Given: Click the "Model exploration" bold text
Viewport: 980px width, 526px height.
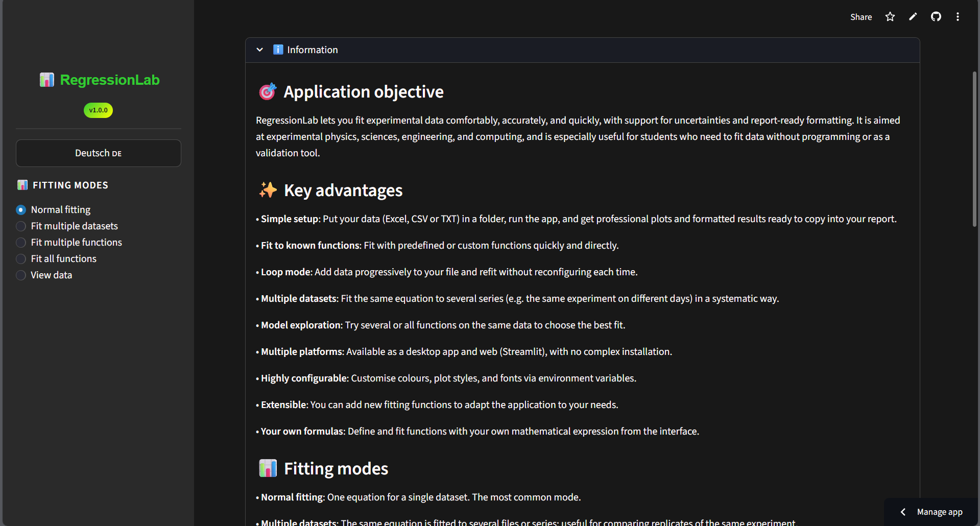Looking at the screenshot, I should coord(301,325).
